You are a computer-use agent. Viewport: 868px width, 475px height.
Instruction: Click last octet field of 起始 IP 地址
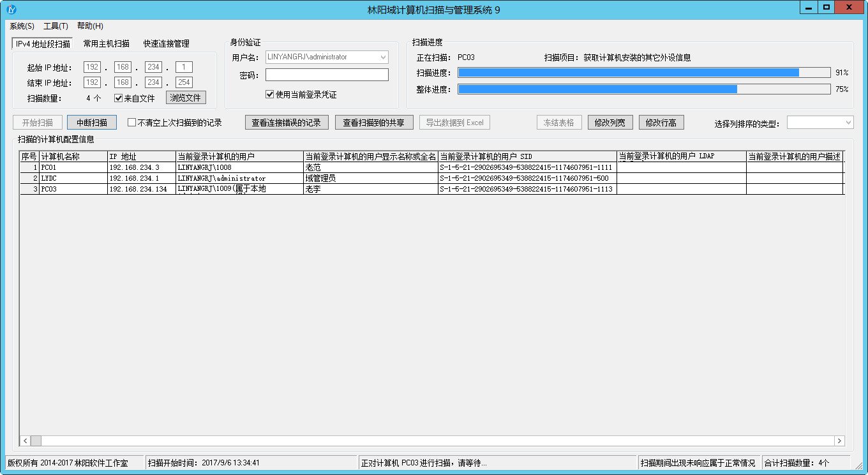coord(184,67)
